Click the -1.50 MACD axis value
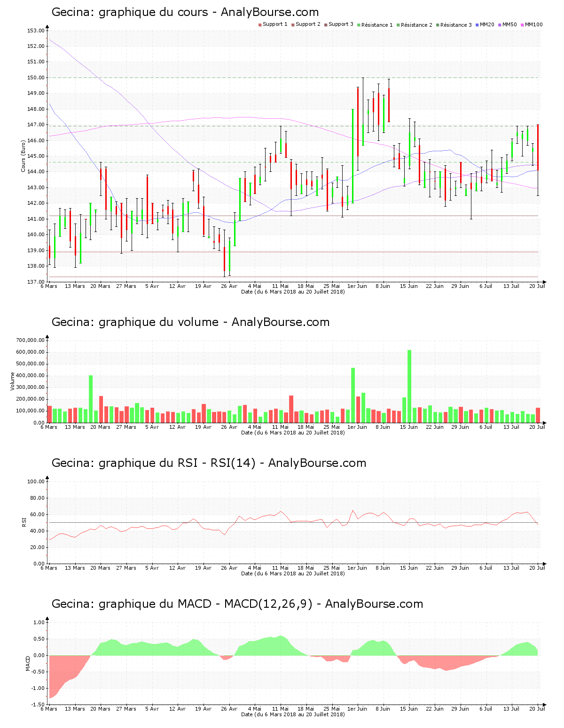Screen dimensions: 564x728 click(37, 705)
